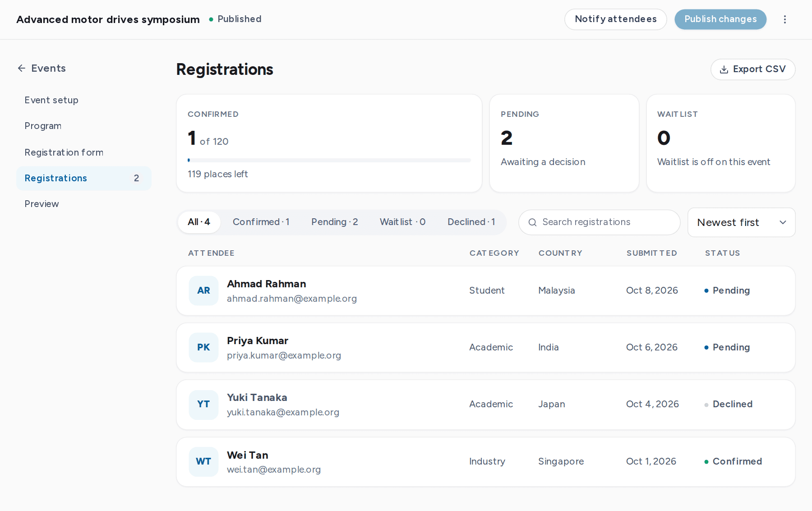
Task: Click the download icon on Export CSV
Action: (724, 69)
